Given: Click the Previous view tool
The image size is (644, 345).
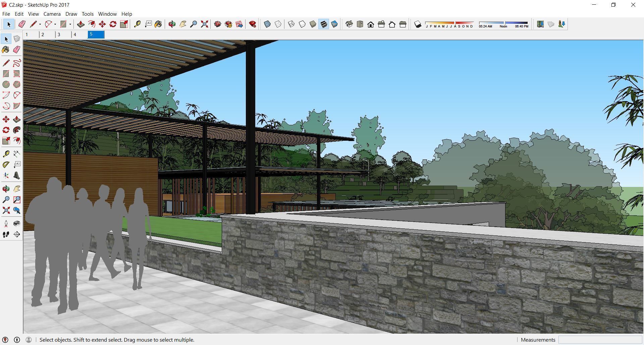Looking at the screenshot, I should (17, 210).
